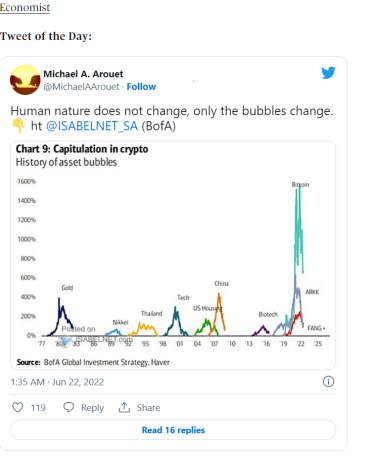The width and height of the screenshot is (370, 460).
Task: Open the Economist link at top
Action: pos(25,7)
